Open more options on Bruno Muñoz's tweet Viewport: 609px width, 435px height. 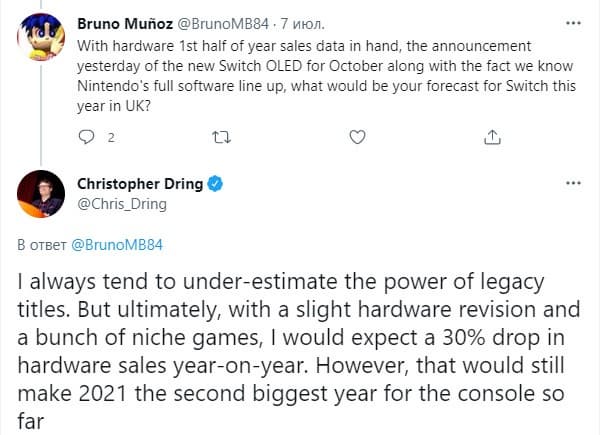tap(572, 20)
